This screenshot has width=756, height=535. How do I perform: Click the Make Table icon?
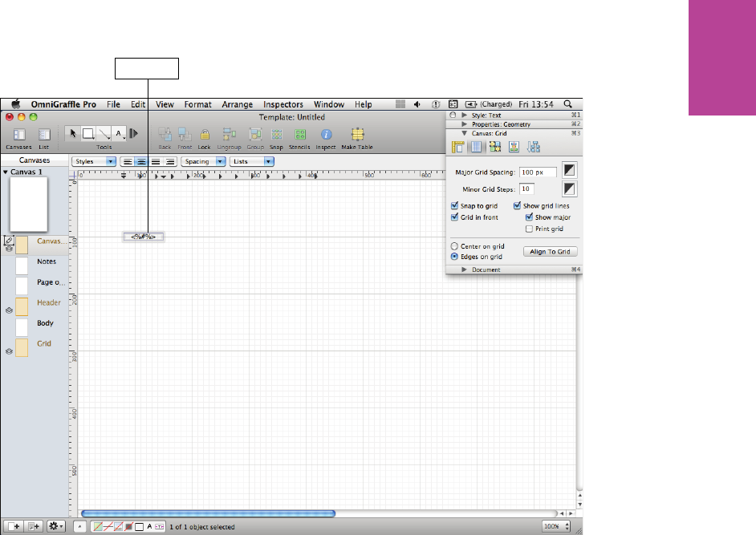pyautogui.click(x=357, y=135)
